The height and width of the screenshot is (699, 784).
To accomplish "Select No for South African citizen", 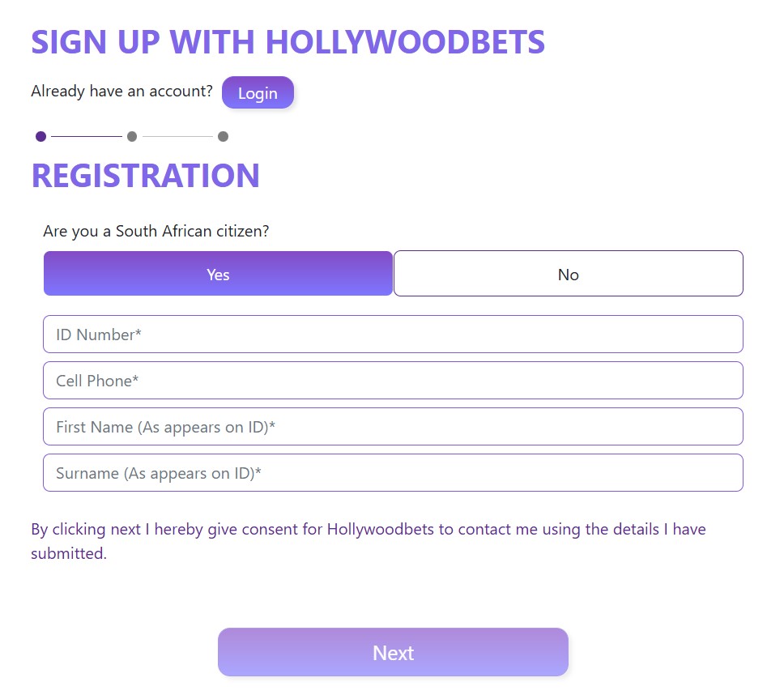I will click(x=568, y=274).
